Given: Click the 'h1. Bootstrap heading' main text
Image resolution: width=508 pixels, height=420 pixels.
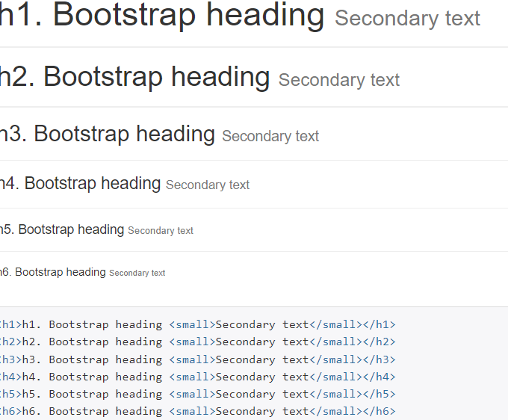Looking at the screenshot, I should [x=162, y=16].
